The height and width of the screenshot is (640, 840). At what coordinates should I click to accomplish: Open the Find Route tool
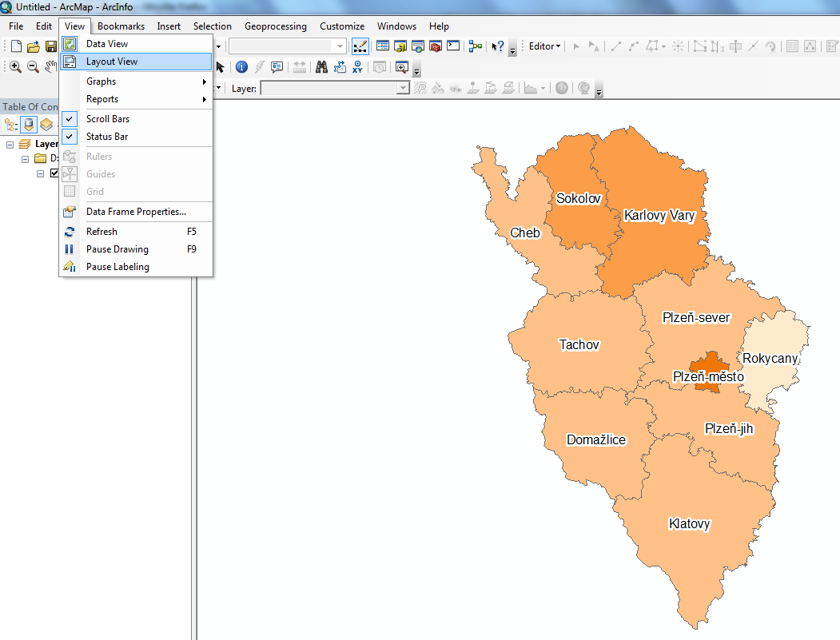tap(340, 67)
